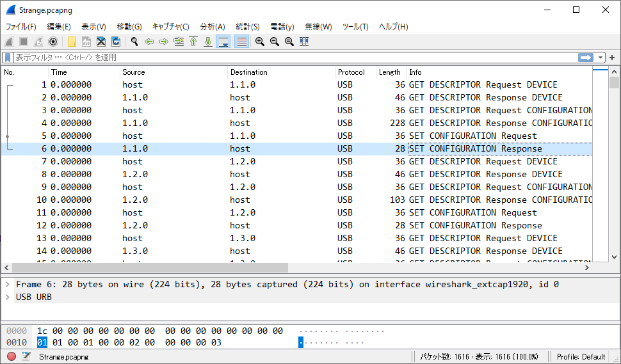Toggle auto-scroll during live capture
Screen dimensions: 621x364
(223, 42)
